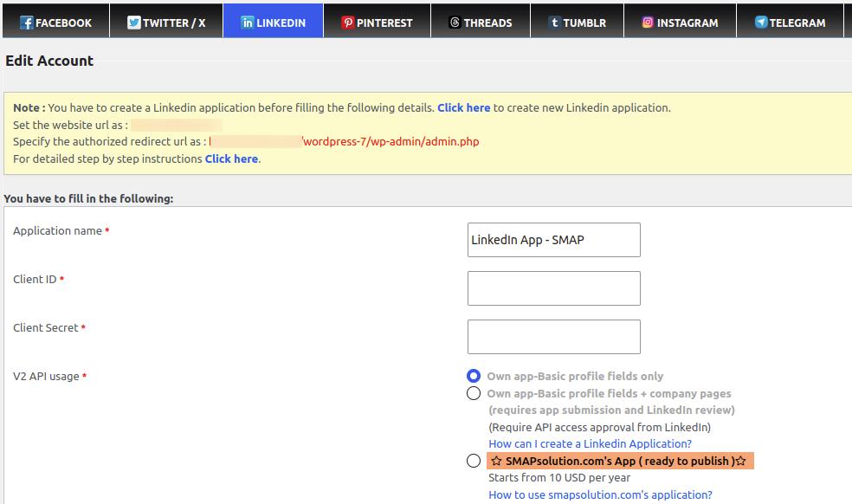Open 'How to use smapsolution.com's application?' link
The image size is (852, 504).
(x=600, y=494)
